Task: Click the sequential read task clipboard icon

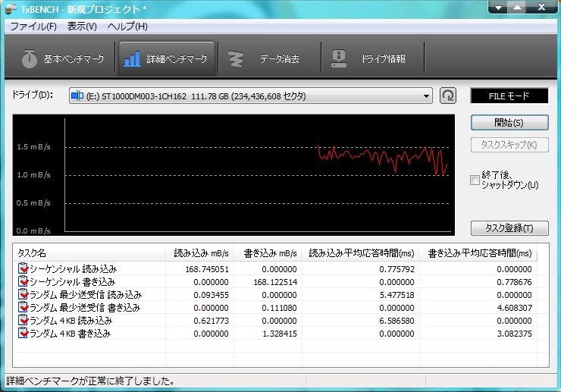Action: 23,268
